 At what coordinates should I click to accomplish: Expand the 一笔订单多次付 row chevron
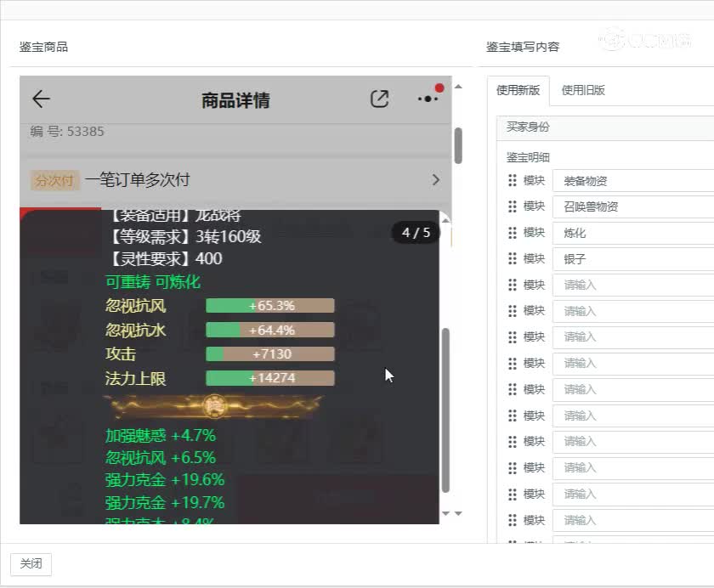coord(435,180)
